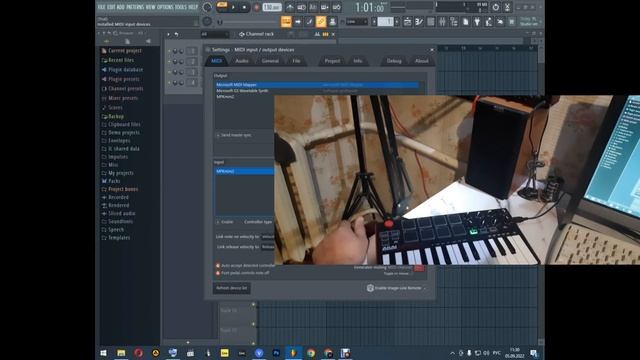
Task: Click the tempo display field
Action: [272, 7]
